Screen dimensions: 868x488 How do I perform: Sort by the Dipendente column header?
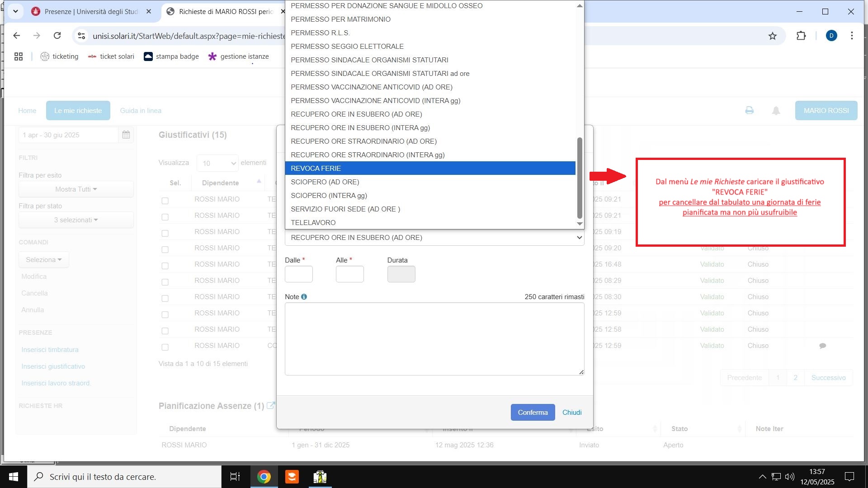[x=221, y=183]
